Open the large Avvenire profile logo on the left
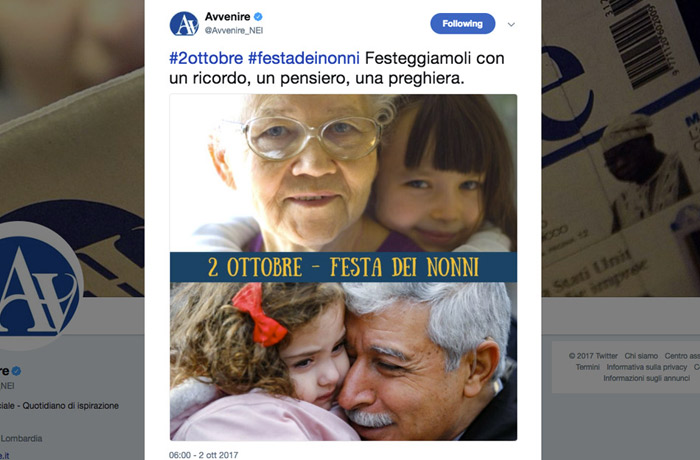The image size is (700, 460). point(38,286)
